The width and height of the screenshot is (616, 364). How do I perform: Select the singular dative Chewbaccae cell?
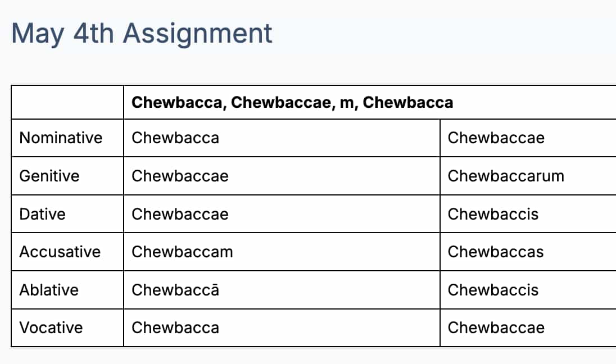click(282, 214)
